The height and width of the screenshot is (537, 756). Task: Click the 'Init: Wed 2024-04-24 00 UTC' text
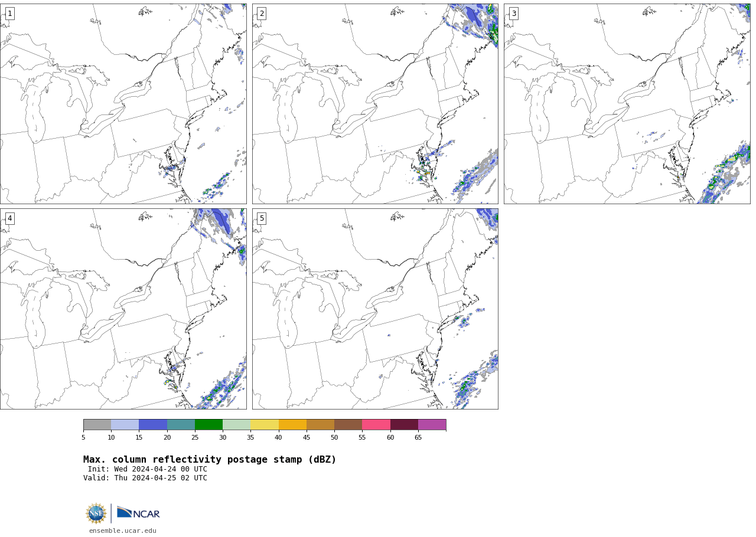point(148,469)
